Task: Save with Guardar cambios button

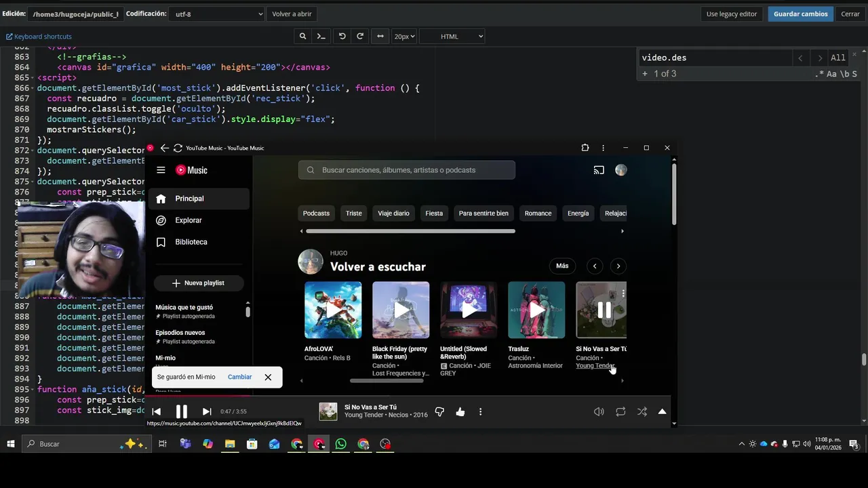Action: (x=801, y=14)
